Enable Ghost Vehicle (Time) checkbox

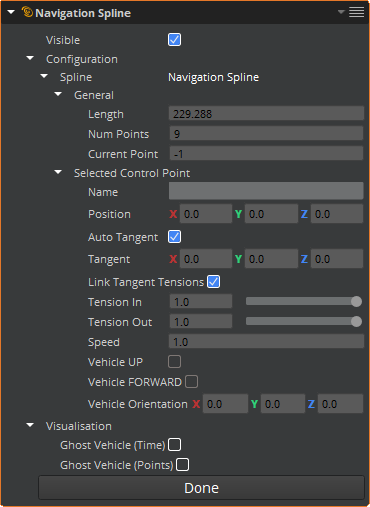click(x=174, y=445)
